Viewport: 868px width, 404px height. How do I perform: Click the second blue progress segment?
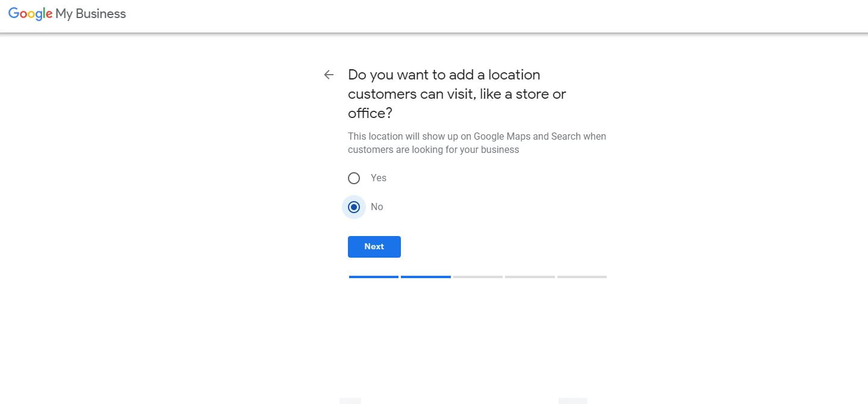[426, 277]
